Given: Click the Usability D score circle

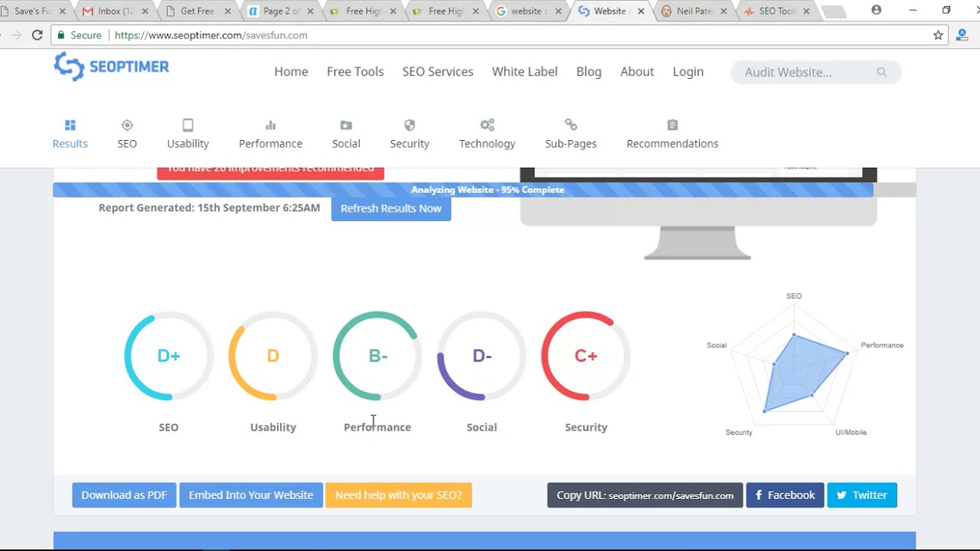Looking at the screenshot, I should (273, 356).
